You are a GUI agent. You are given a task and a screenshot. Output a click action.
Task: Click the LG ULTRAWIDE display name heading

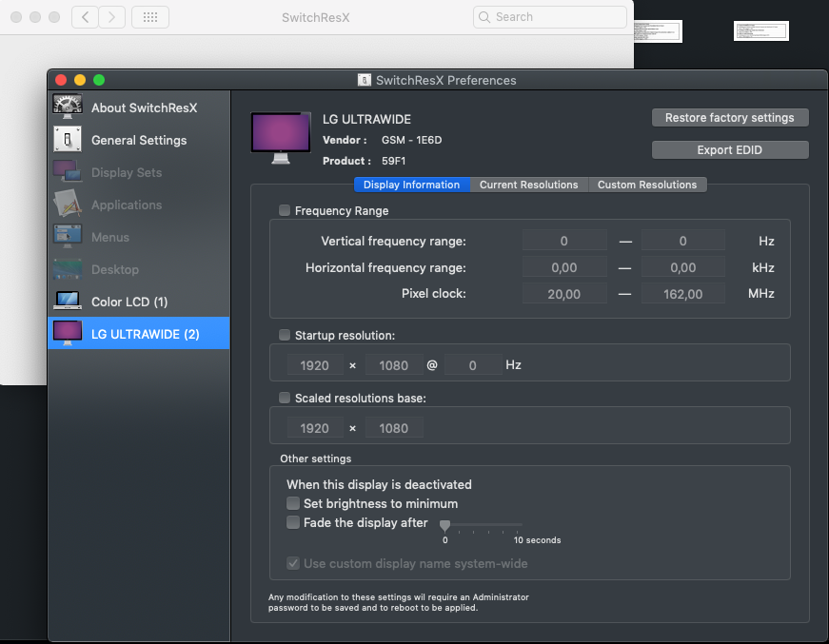[367, 119]
